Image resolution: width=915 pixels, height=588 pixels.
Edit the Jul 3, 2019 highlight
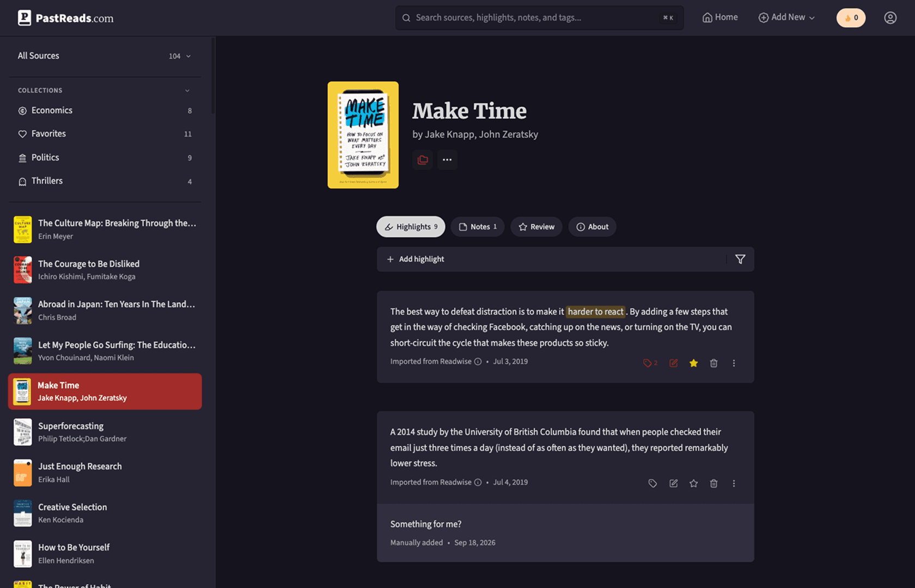673,363
